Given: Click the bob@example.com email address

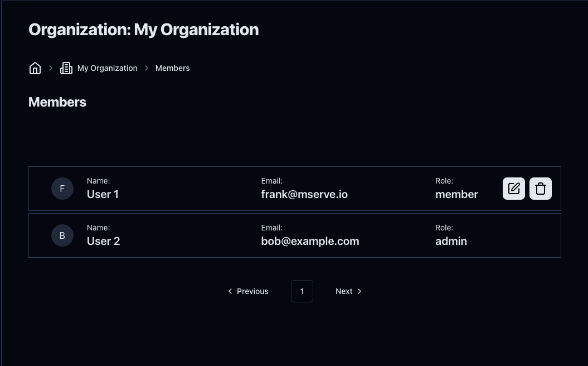Looking at the screenshot, I should tap(310, 241).
